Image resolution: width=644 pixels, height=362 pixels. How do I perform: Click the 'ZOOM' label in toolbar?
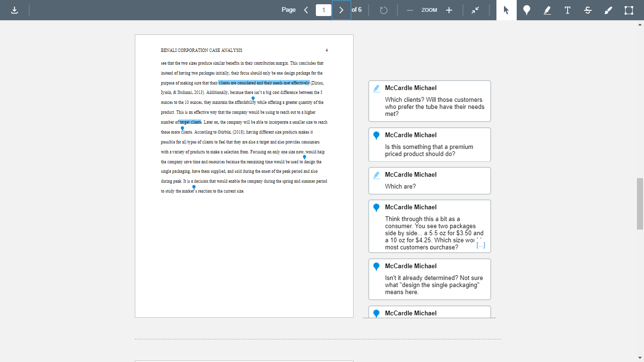[x=429, y=10]
